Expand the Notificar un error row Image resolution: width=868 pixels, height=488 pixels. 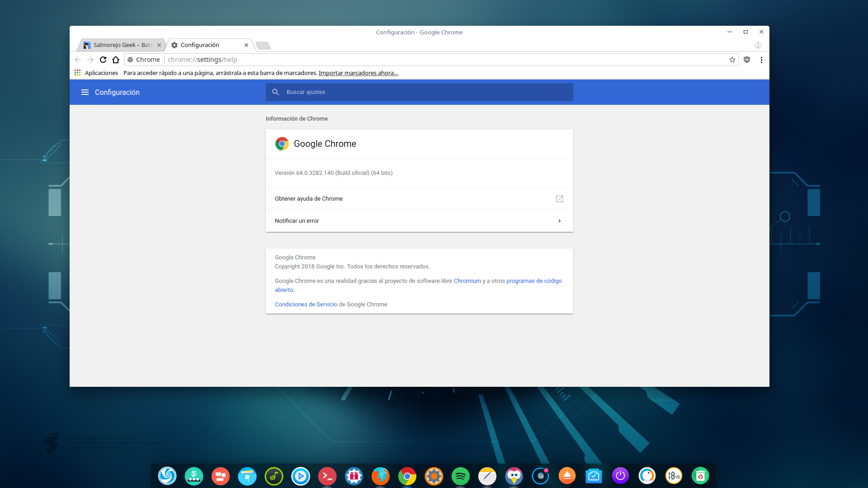point(419,221)
